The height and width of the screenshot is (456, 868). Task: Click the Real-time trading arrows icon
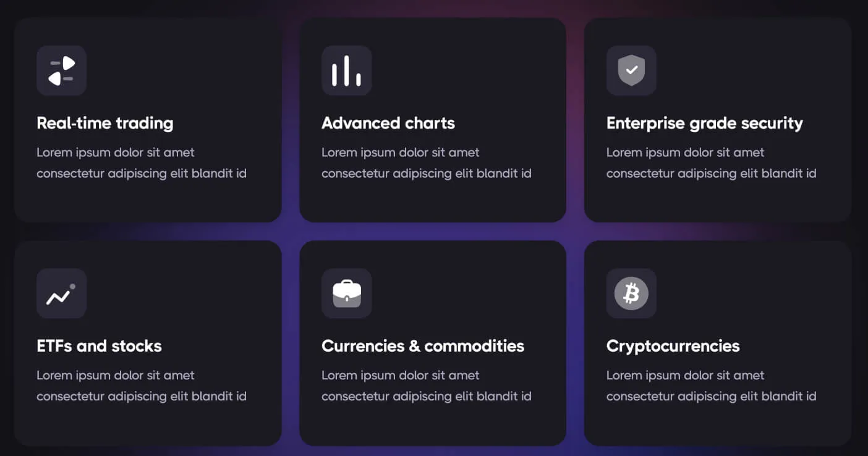61,70
